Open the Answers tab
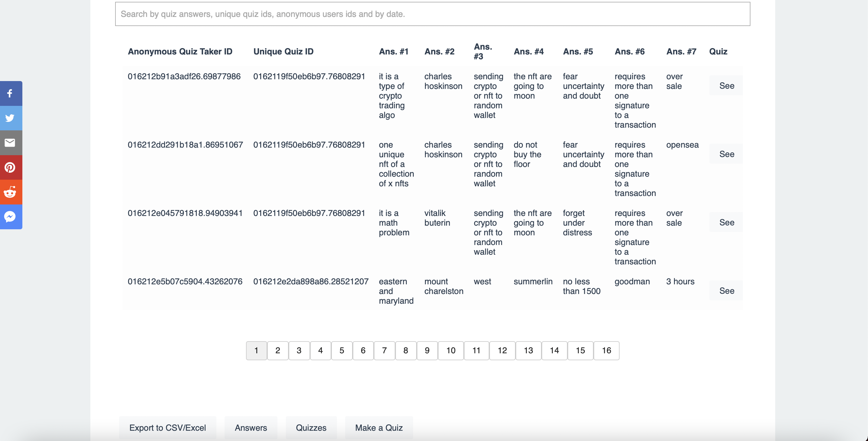The width and height of the screenshot is (868, 441). 251,427
